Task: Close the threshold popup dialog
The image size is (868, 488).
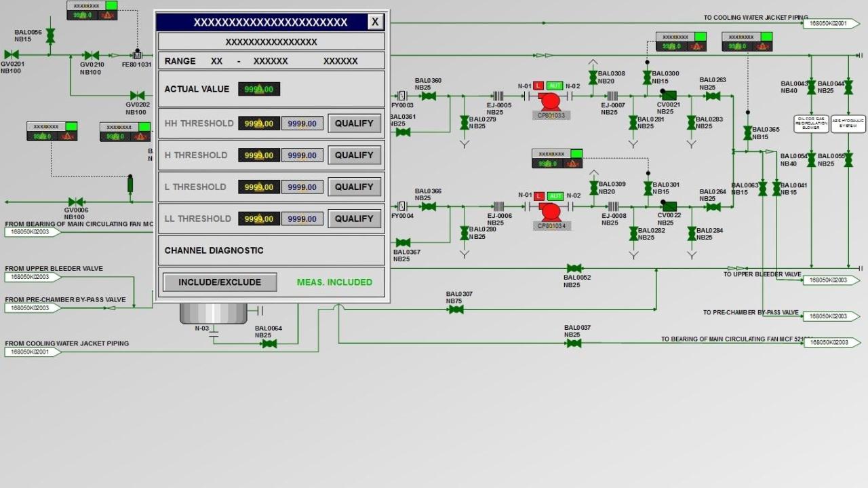Action: click(375, 22)
